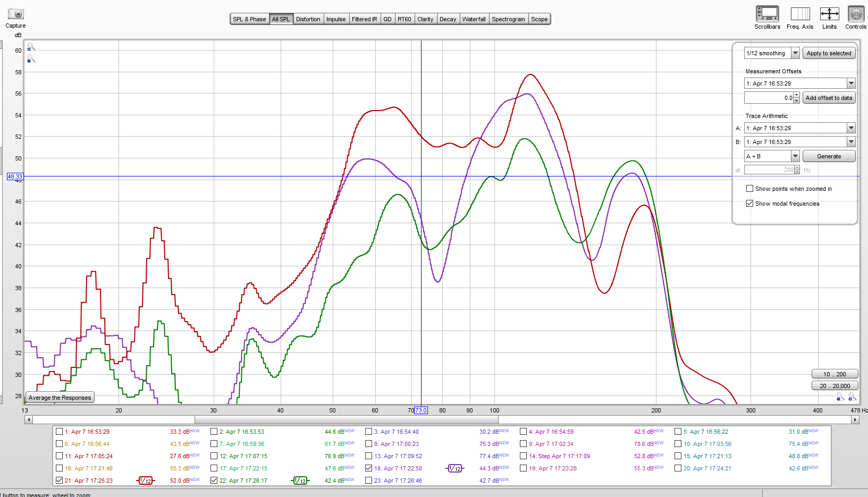
Task: Open Trace Arithmetic A measurement dropdown
Action: pos(851,128)
